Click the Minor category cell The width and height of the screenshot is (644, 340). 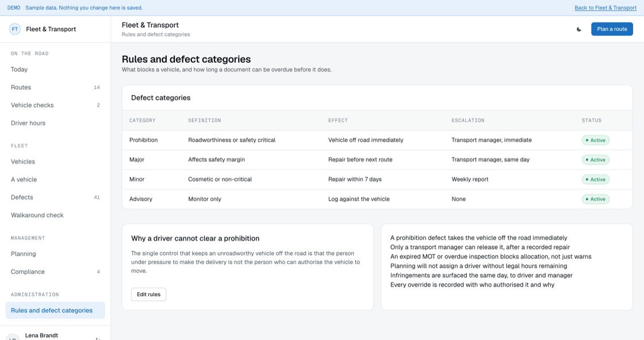coord(137,179)
